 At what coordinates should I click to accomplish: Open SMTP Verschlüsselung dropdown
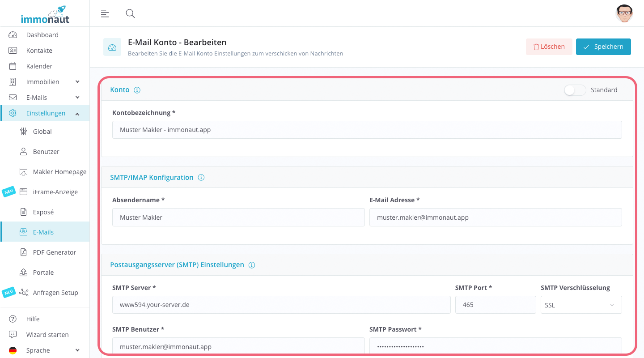click(x=581, y=305)
